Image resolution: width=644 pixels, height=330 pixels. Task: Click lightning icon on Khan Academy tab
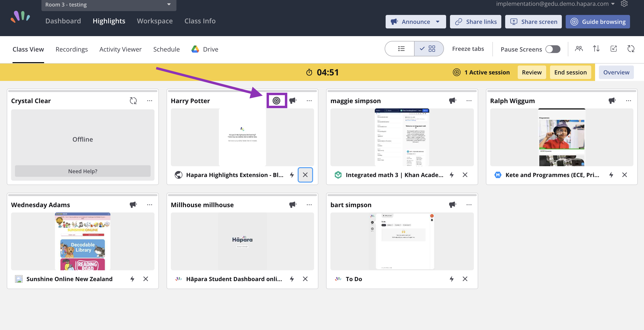(x=451, y=175)
